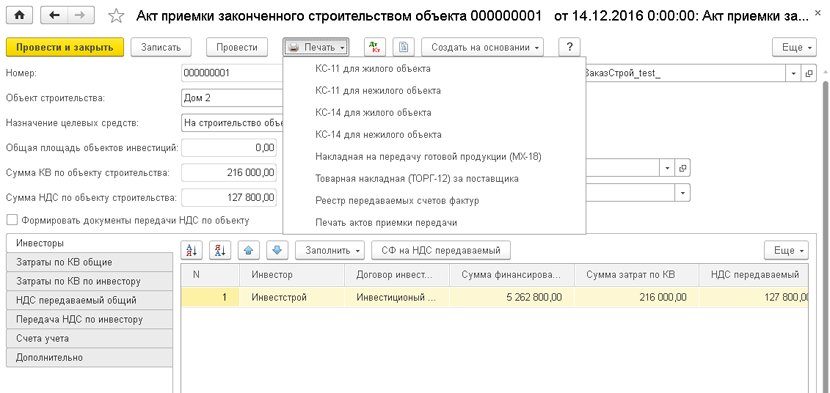Image resolution: width=830 pixels, height=393 pixels.
Task: Open the Передача НДС по инвестору tab
Action: click(89, 319)
